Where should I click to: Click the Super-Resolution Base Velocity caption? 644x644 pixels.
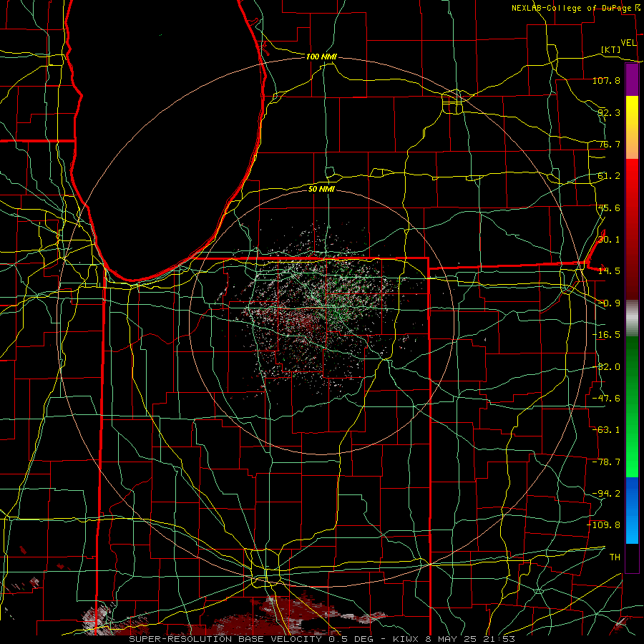click(x=321, y=639)
